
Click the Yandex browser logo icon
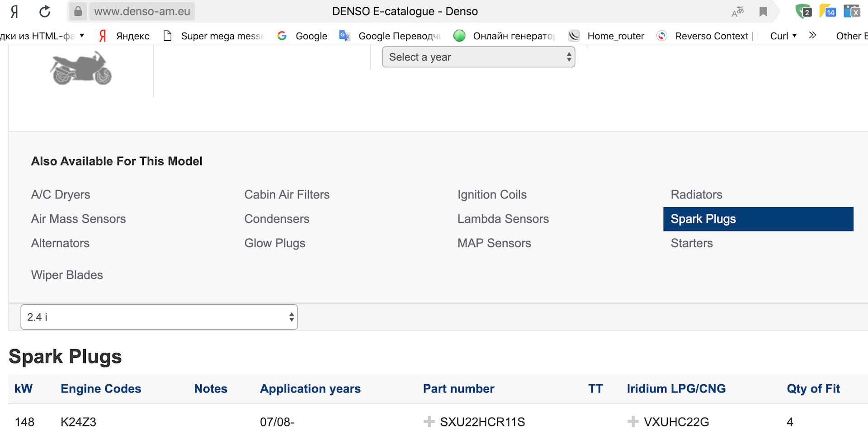pyautogui.click(x=14, y=11)
